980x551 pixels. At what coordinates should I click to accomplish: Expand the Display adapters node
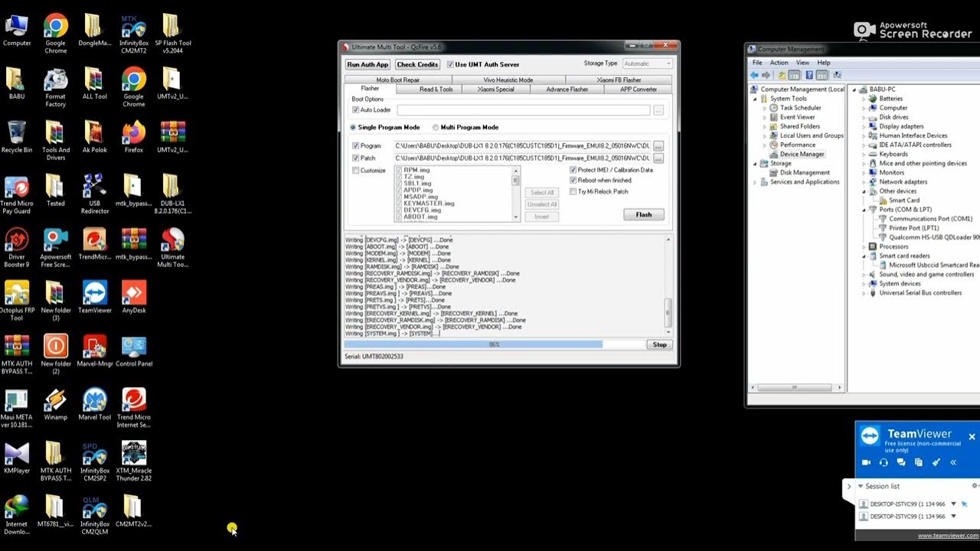864,126
